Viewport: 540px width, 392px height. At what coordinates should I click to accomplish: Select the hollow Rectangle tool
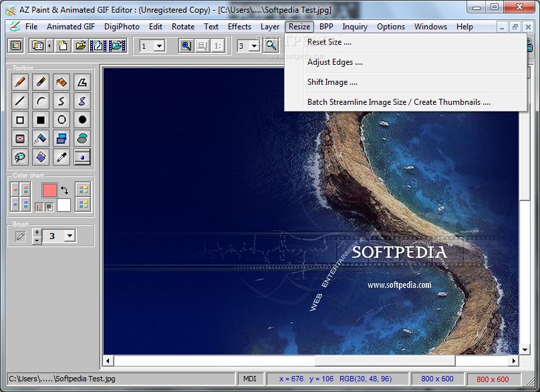click(20, 120)
